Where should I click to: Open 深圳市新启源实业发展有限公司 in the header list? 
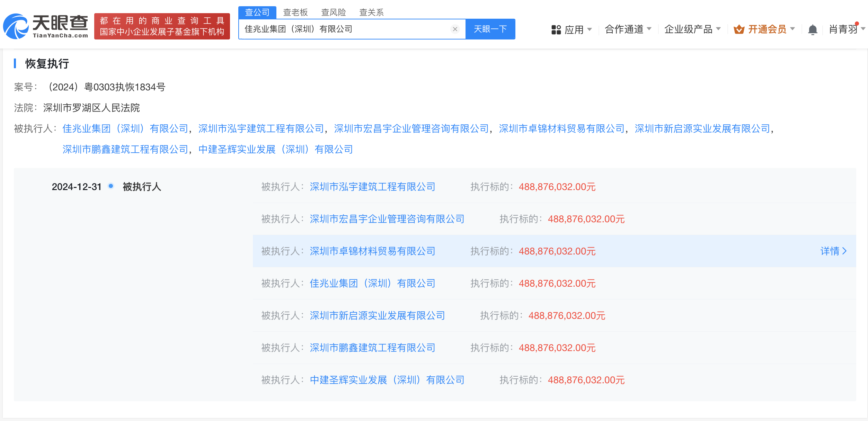pyautogui.click(x=702, y=129)
